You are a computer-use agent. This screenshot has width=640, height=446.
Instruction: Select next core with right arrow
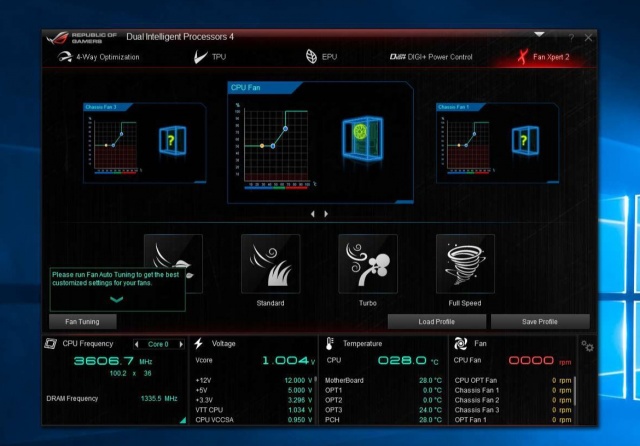click(x=181, y=344)
